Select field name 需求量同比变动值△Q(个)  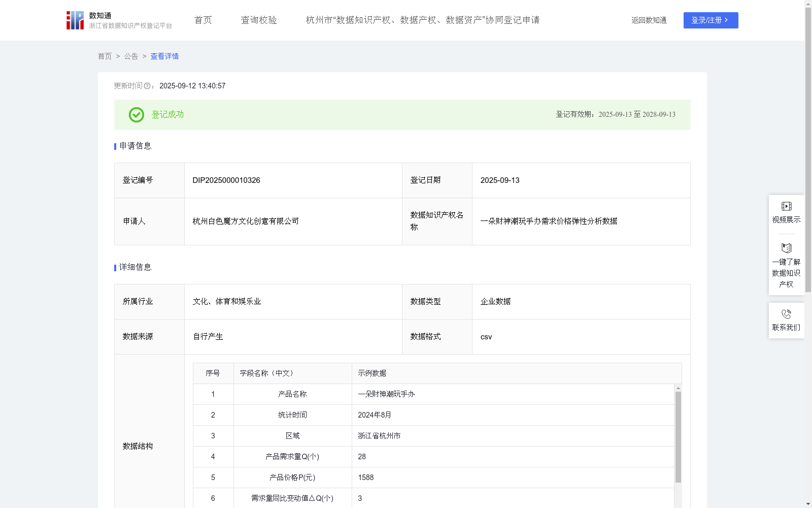tap(292, 498)
